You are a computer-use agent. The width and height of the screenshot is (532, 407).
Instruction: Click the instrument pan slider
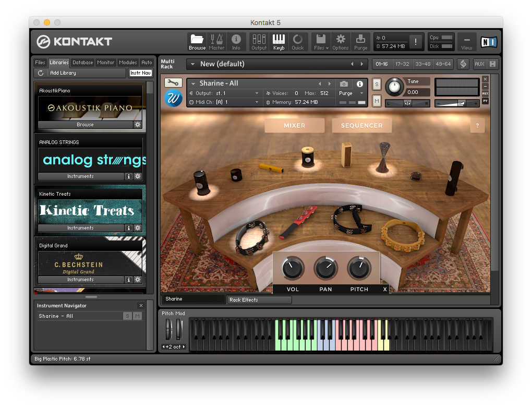407,103
